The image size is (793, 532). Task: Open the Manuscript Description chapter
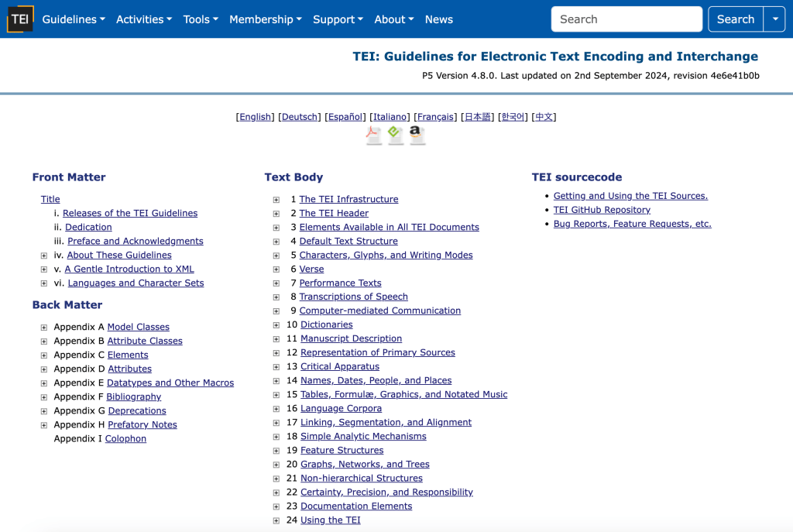point(351,338)
